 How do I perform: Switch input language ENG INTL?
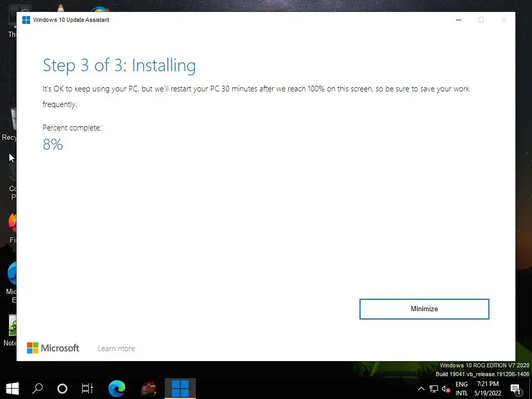(x=461, y=389)
